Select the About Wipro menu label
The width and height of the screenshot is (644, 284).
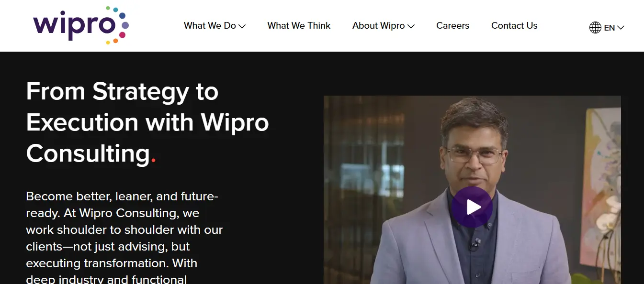[378, 26]
